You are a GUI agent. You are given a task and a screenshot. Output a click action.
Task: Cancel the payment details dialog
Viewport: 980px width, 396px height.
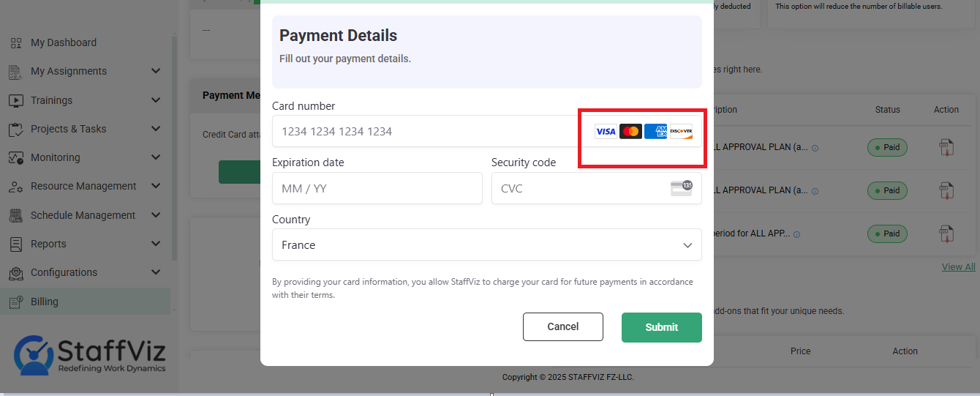pos(563,327)
